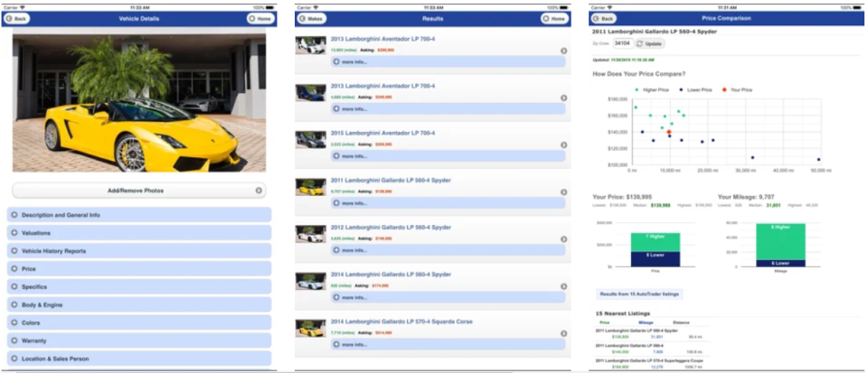Expand more info for 2011 Gallardo Spyder
Viewport: 868px width, 373px height.
(448, 203)
